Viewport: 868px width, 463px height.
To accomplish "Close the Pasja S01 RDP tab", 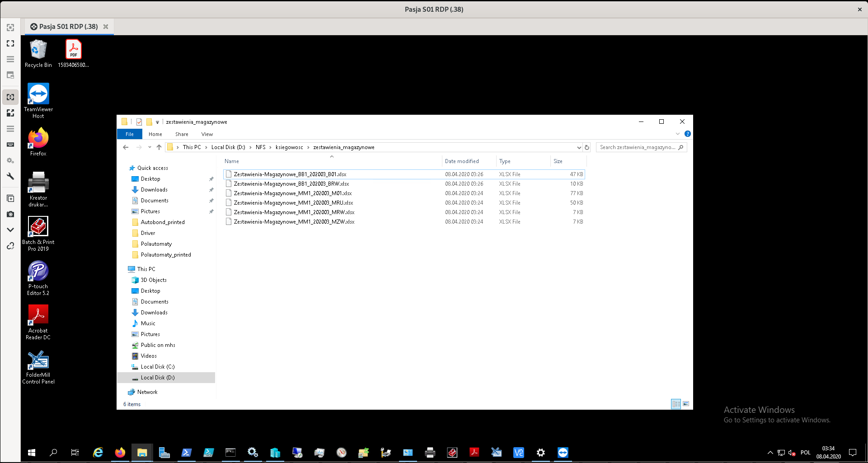I will (x=106, y=27).
